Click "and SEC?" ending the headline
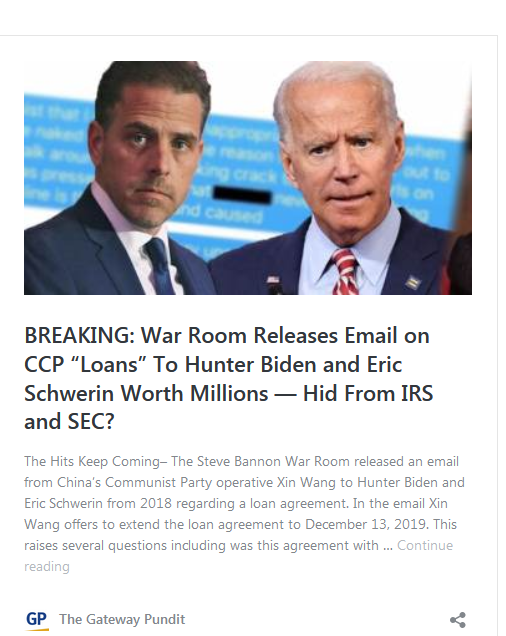506x636 pixels. 69,421
